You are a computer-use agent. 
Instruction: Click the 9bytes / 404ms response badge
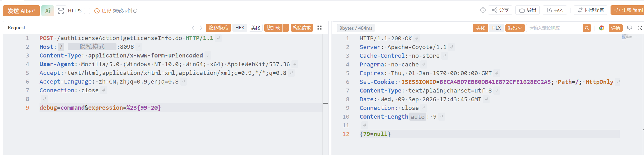pyautogui.click(x=356, y=28)
